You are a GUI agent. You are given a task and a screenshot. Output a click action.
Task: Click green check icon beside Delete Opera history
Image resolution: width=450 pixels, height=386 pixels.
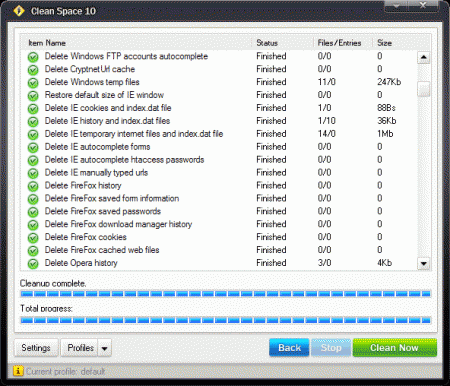tap(33, 264)
